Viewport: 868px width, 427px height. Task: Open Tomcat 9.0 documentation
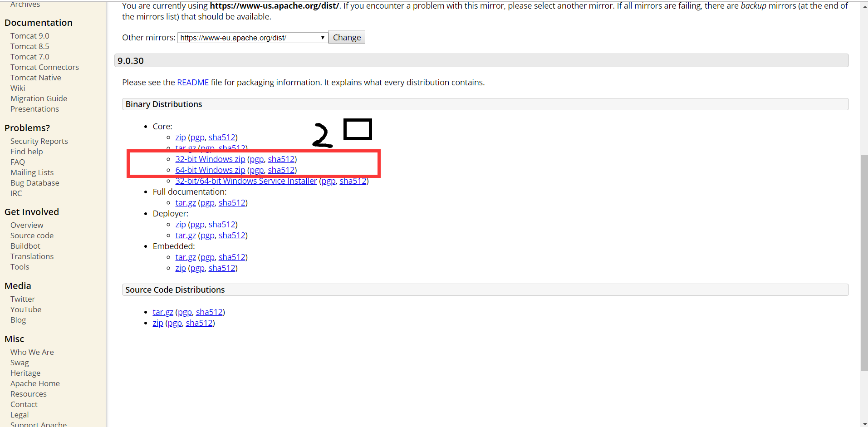[x=30, y=36]
